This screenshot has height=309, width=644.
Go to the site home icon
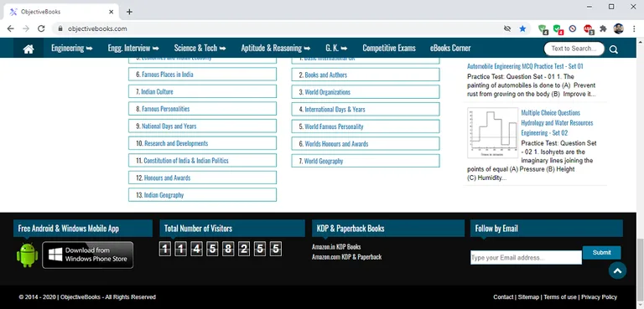(x=29, y=49)
